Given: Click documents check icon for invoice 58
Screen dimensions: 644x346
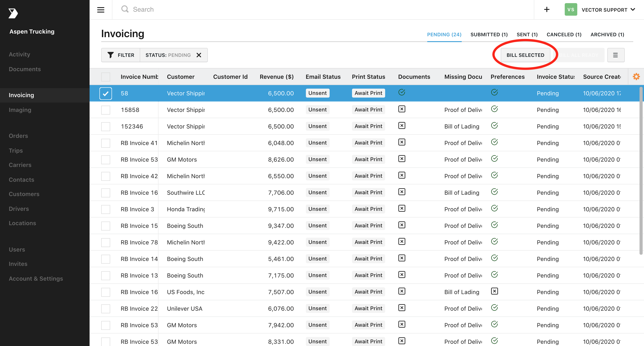Looking at the screenshot, I should (402, 92).
